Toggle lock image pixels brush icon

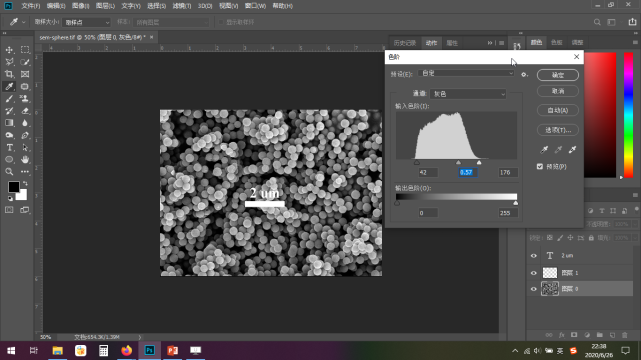coord(560,238)
